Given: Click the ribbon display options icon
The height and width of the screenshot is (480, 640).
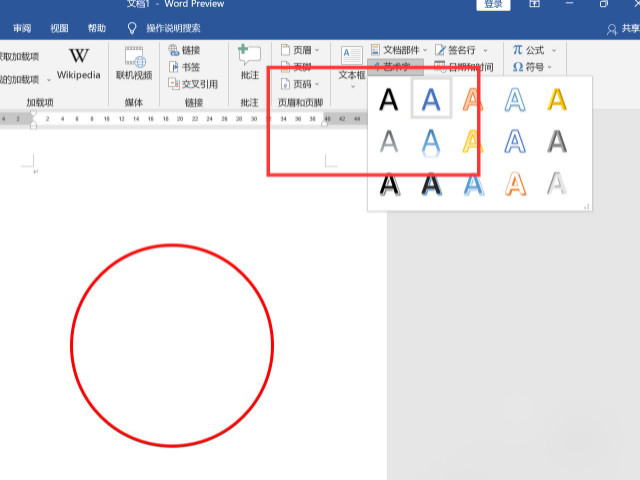Looking at the screenshot, I should click(534, 4).
